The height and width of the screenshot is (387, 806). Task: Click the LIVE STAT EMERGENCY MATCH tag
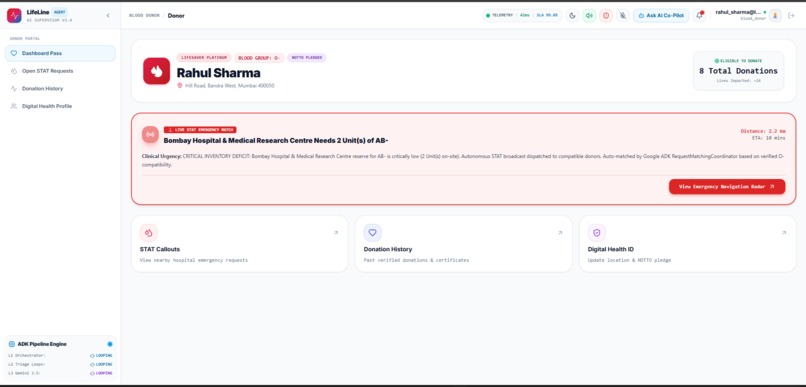click(x=200, y=130)
